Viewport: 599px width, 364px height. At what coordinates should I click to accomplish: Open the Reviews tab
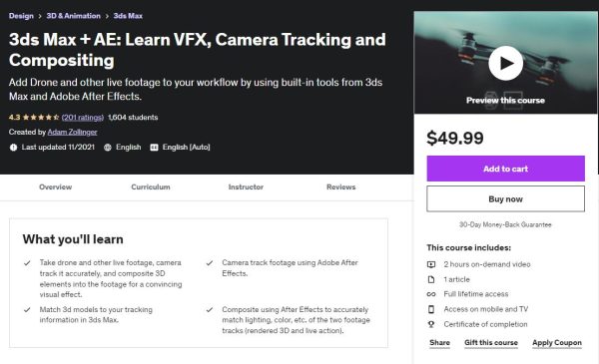[340, 186]
